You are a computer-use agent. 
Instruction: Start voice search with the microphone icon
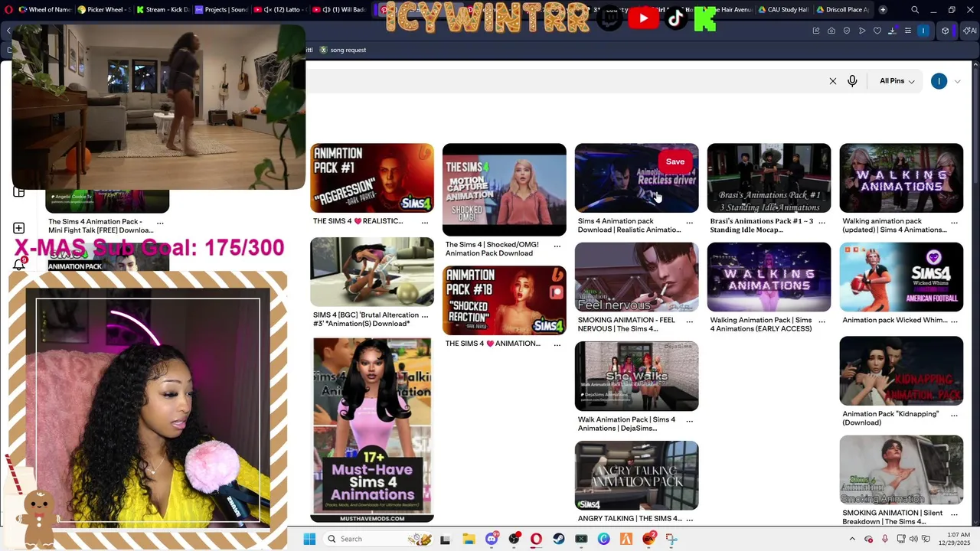[x=852, y=81]
